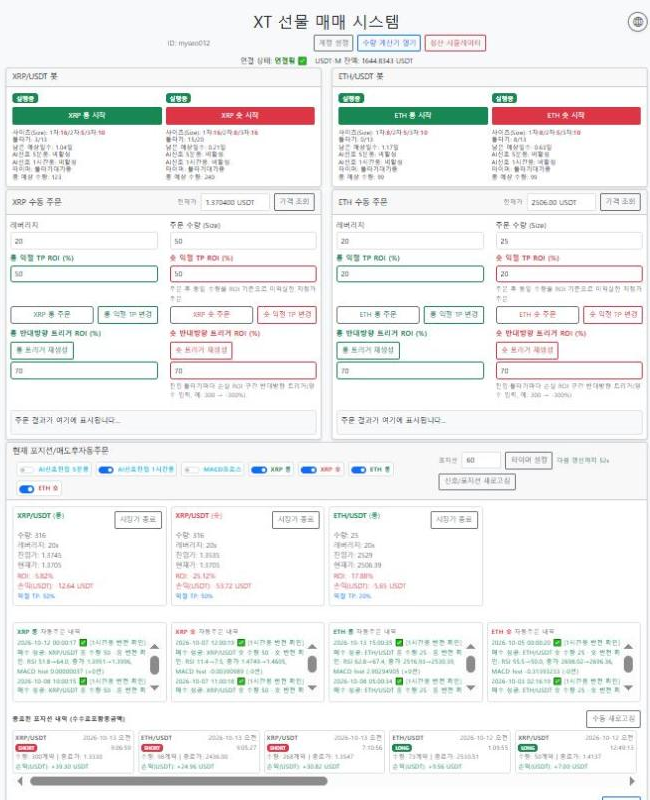Click 신호/포지션 새로고침
This screenshot has width=650, height=800.
477,481
